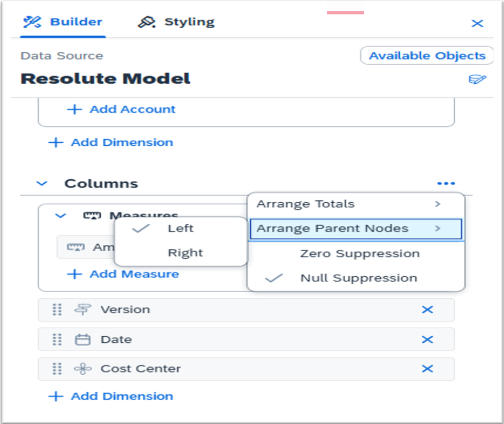Close the Builder panel with the X
Viewport: 504px width, 424px height.
(477, 23)
